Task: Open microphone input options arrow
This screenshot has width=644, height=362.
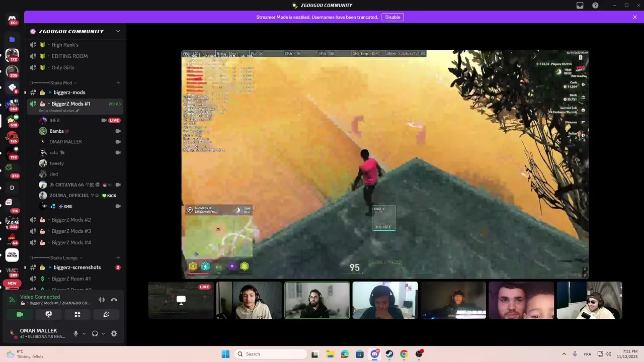Action: pyautogui.click(x=84, y=333)
